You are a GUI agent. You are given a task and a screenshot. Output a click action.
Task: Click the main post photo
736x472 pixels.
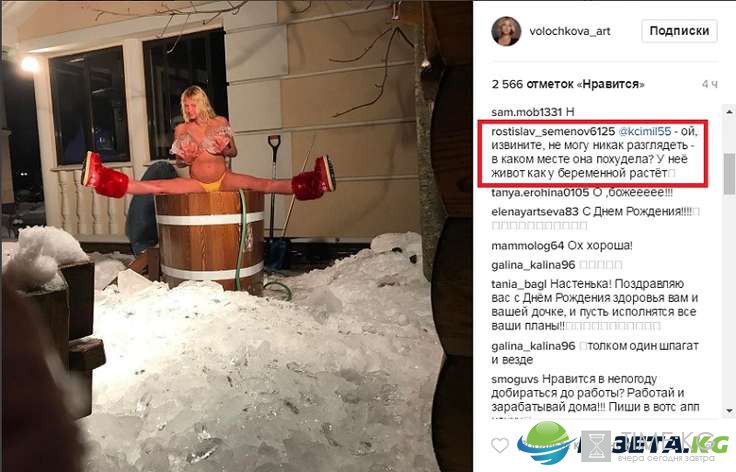[237, 236]
